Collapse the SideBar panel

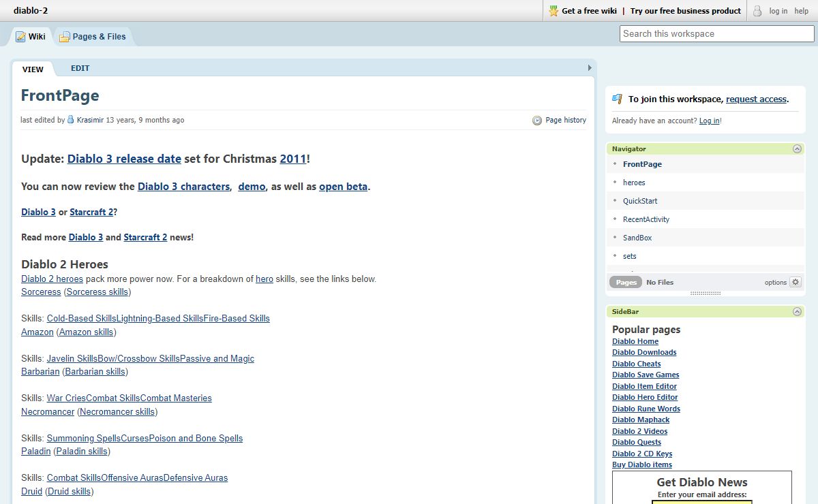(x=797, y=311)
